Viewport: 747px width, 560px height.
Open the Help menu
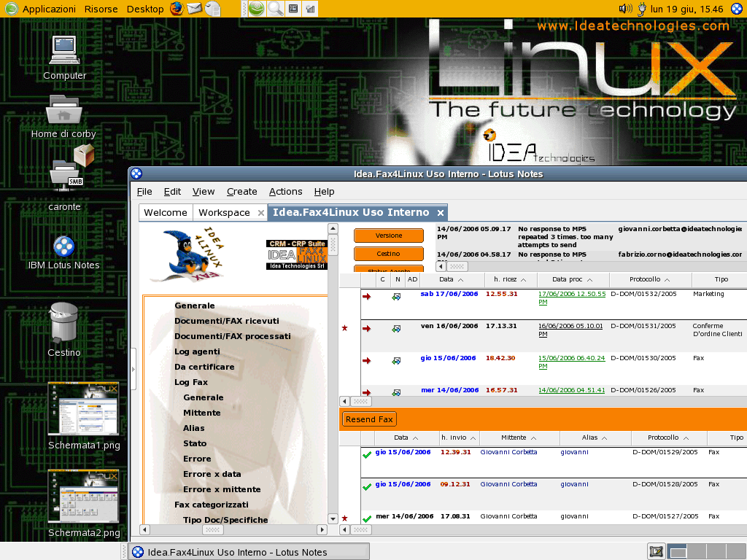324,192
